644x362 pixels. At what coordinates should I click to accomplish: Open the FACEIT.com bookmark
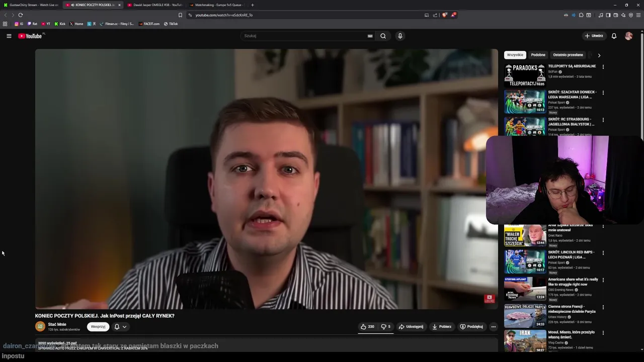point(149,24)
